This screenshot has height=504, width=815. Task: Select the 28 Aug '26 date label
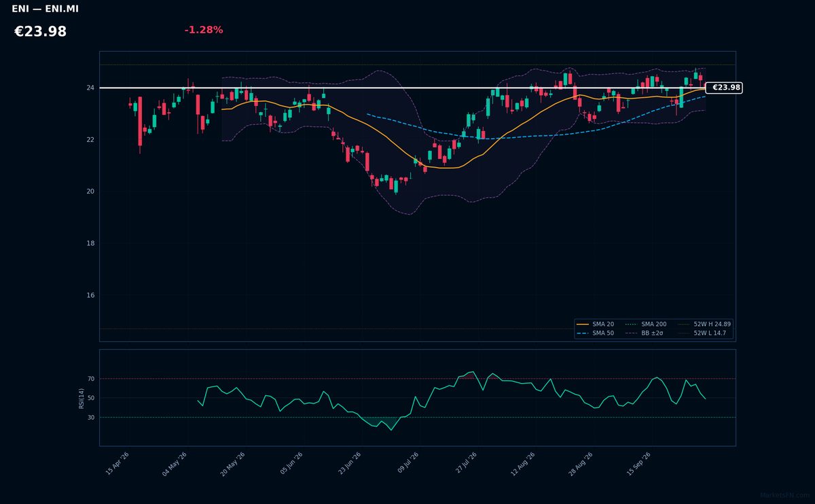pyautogui.click(x=581, y=464)
